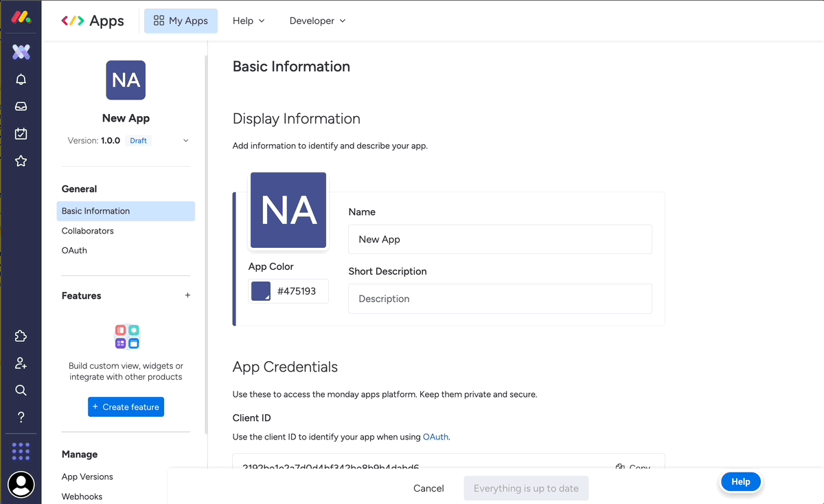Follow the OAuth link in Client ID text
This screenshot has width=824, height=504.
[x=435, y=437]
